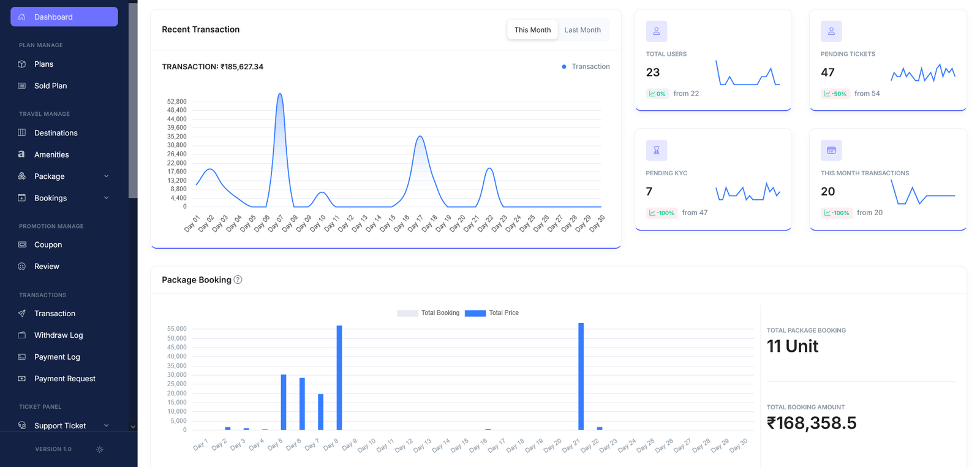Click the Pending KYC hourglass icon
The image size is (980, 467).
point(656,150)
